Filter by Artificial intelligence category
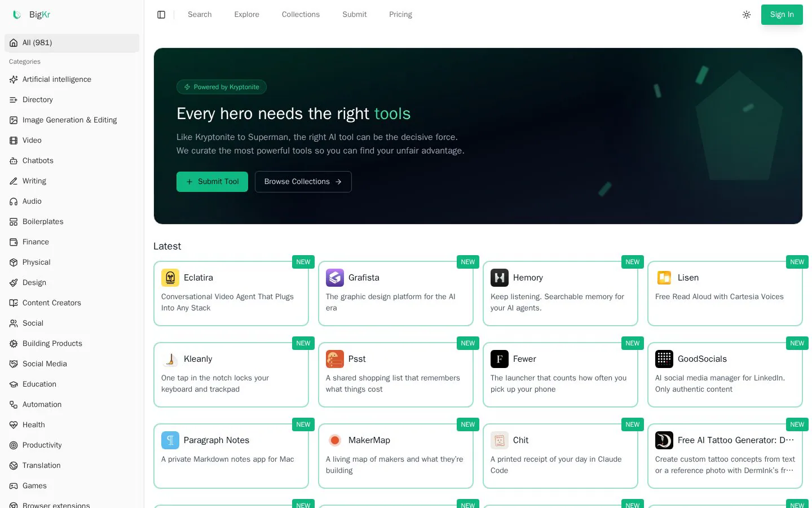 pyautogui.click(x=72, y=80)
